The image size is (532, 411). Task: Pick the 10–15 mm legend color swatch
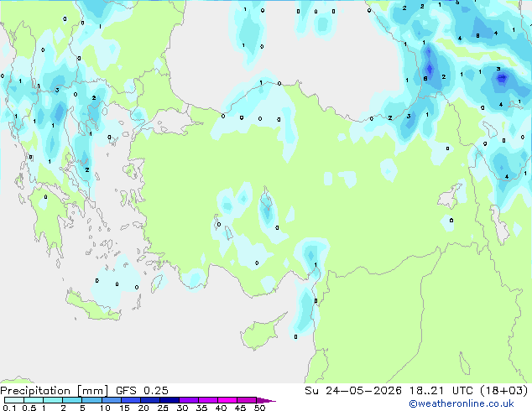click(x=111, y=400)
